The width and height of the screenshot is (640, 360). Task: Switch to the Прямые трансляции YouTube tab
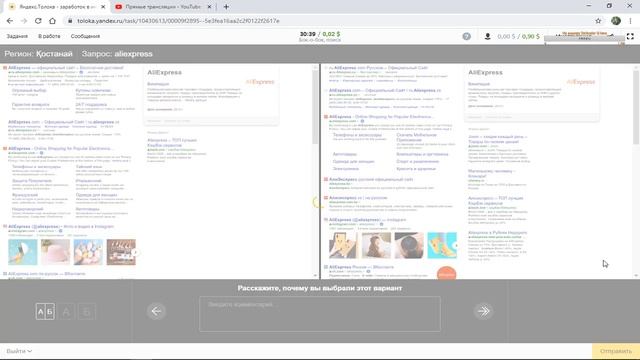coord(163,7)
